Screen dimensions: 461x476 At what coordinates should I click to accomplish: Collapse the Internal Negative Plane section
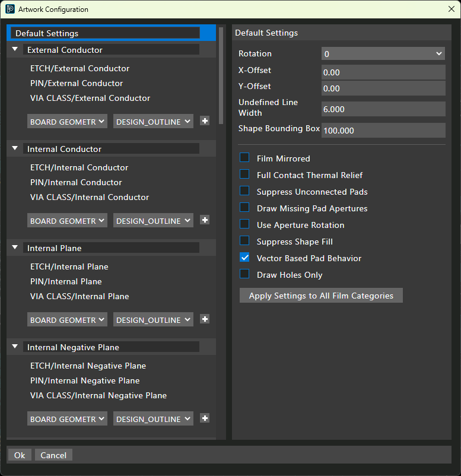[x=14, y=347]
